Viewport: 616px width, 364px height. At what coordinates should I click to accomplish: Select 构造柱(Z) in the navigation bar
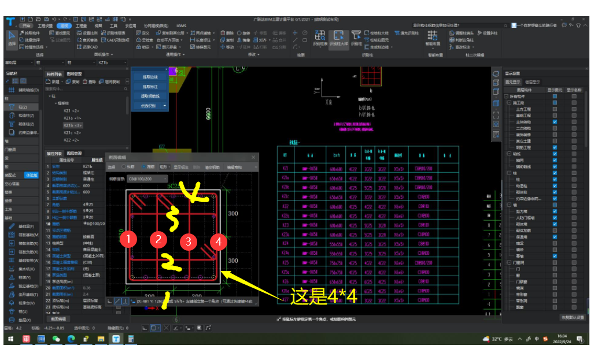click(21, 116)
